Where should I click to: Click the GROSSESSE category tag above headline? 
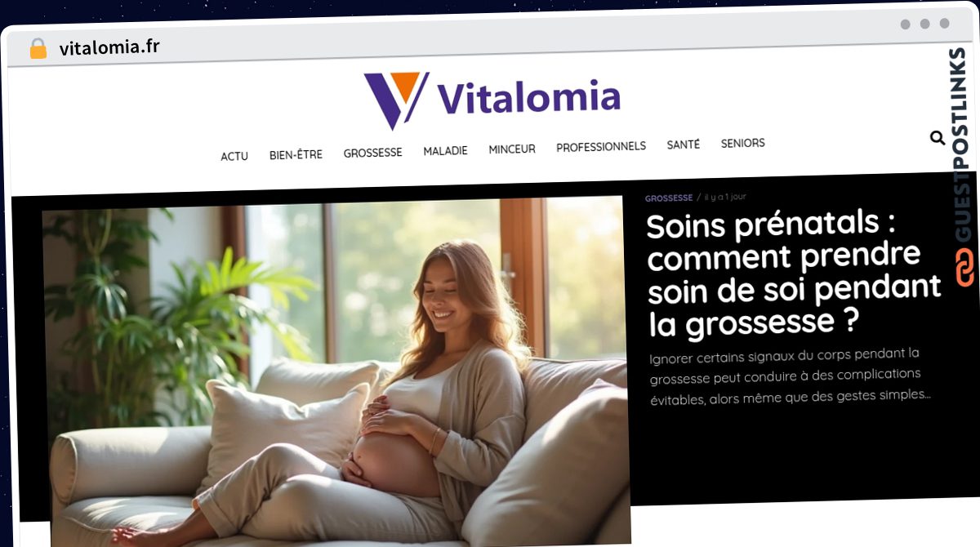point(669,198)
